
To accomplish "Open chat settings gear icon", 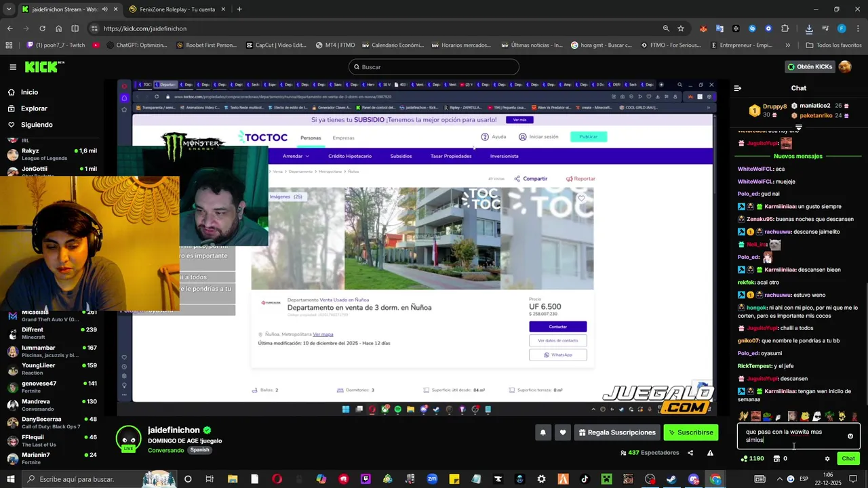I will (827, 459).
